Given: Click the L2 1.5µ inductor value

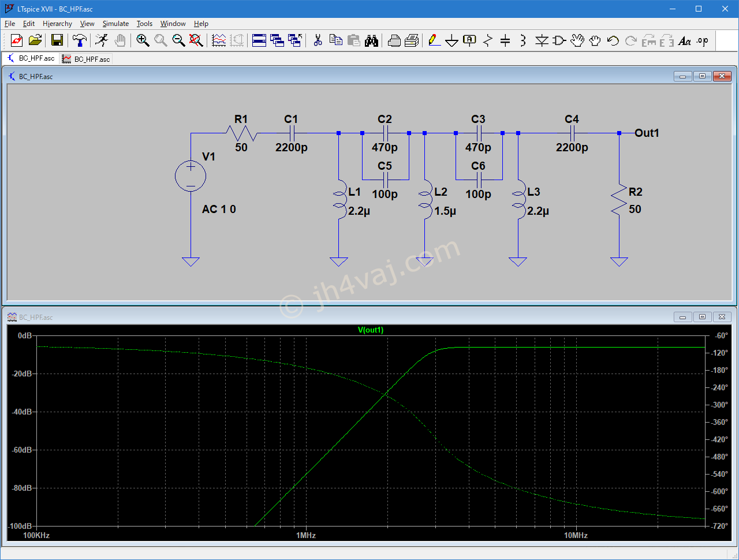Looking at the screenshot, I should click(x=445, y=211).
